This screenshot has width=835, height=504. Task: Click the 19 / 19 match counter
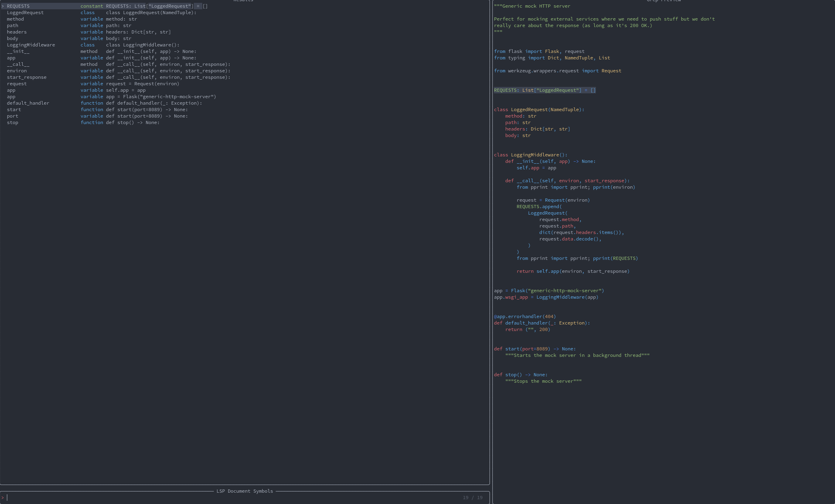[472, 497]
